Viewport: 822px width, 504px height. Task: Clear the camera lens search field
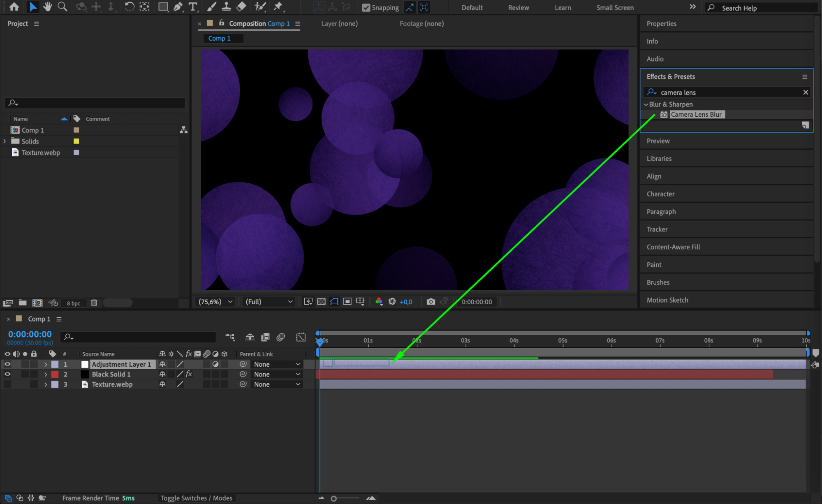[806, 92]
